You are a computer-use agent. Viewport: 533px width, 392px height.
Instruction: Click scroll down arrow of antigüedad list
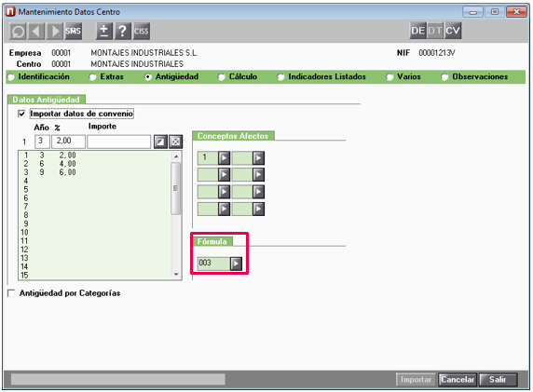click(x=176, y=275)
